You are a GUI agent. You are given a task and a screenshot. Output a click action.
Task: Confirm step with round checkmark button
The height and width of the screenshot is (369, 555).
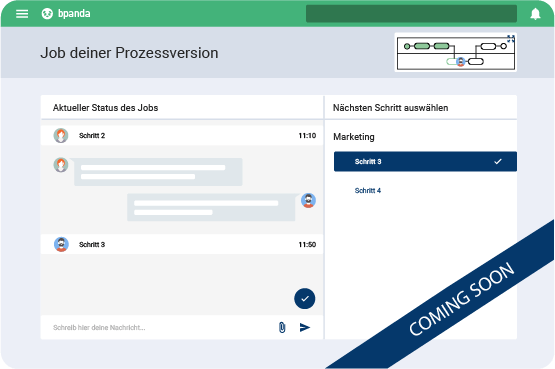304,299
